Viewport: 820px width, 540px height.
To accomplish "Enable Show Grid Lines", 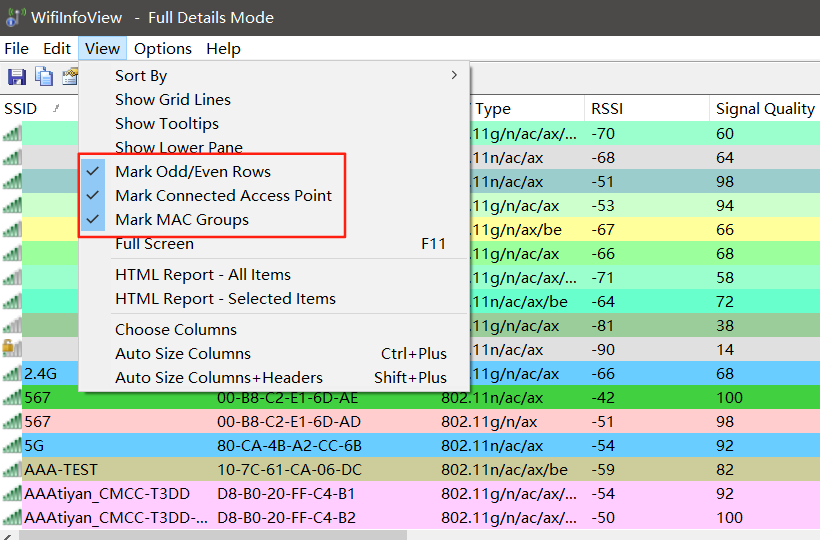I will click(274, 99).
